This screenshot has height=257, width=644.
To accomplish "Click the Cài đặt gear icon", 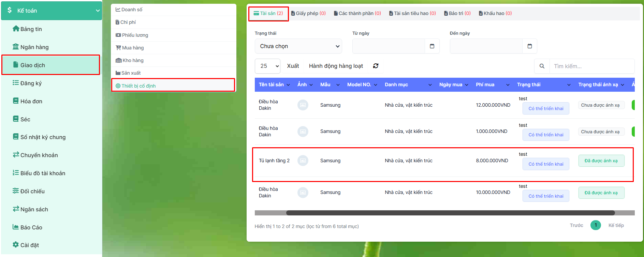I will (16, 244).
